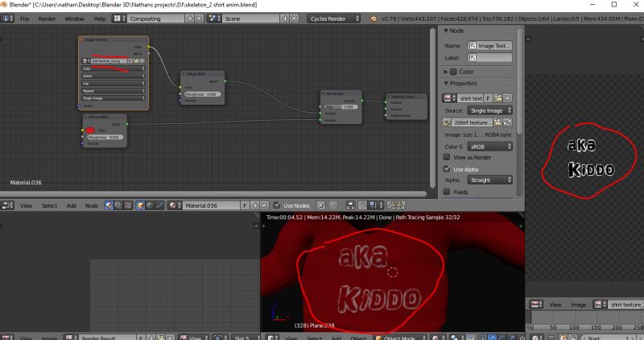
Task: Select the compositing nodes tree type icon
Action: [x=118, y=205]
